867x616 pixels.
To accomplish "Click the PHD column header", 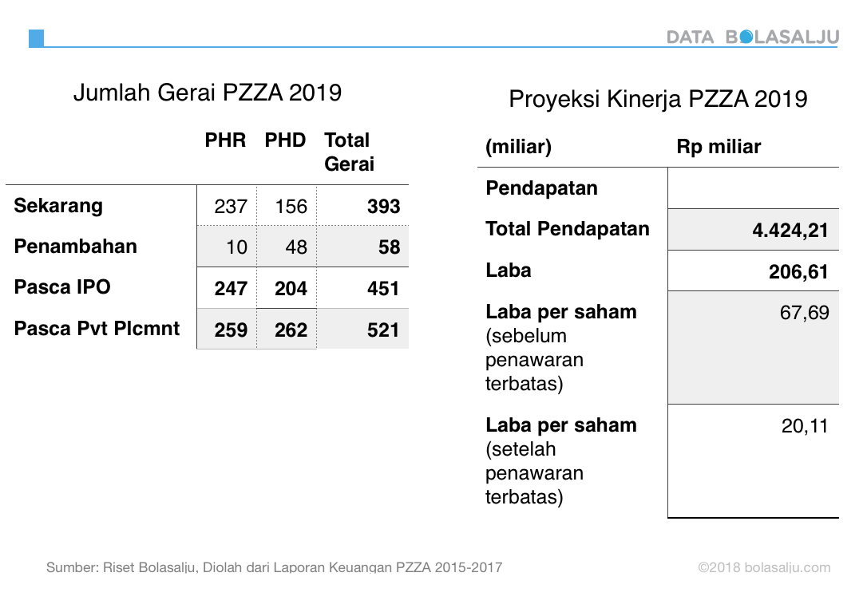I will click(286, 140).
